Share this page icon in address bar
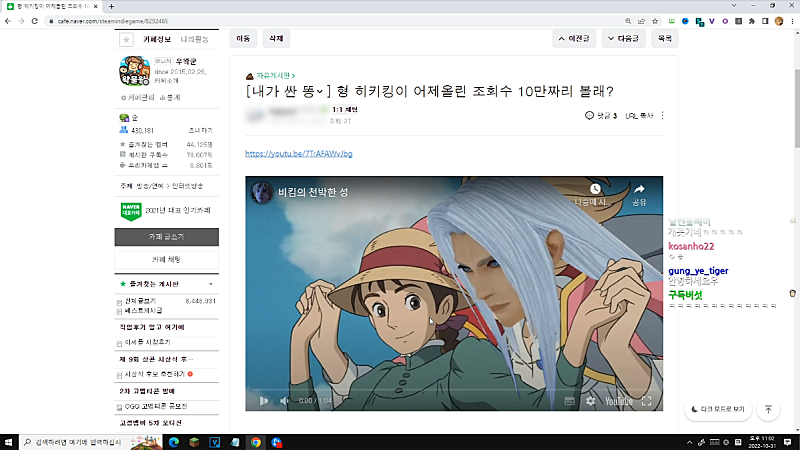 tap(641, 21)
